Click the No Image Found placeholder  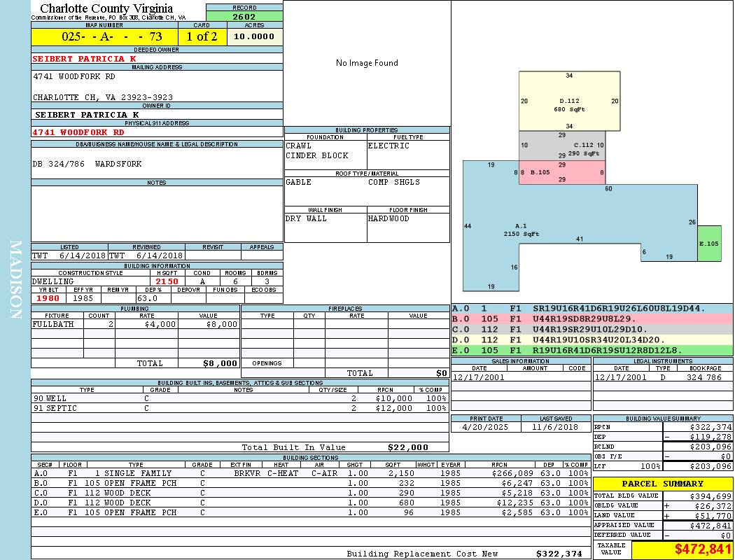367,63
